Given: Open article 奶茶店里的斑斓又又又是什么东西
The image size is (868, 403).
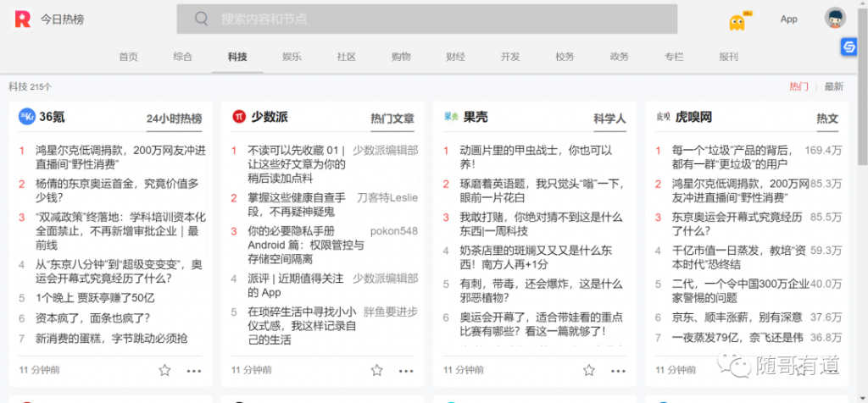Looking at the screenshot, I should point(536,257).
